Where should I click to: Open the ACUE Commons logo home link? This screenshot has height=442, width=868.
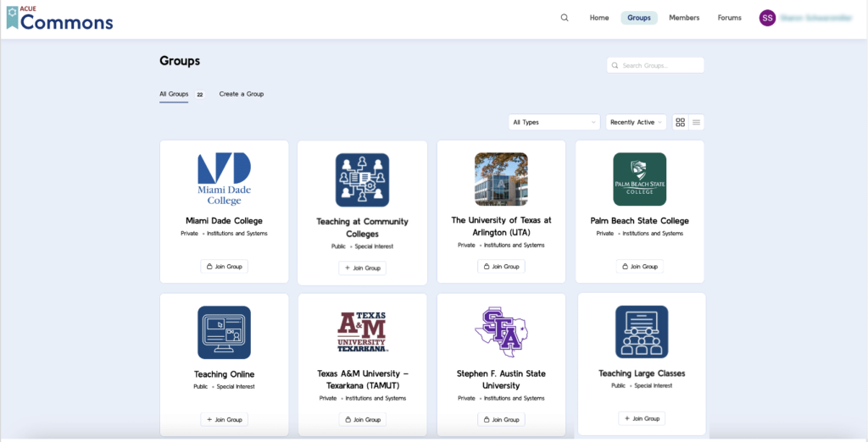coord(59,19)
